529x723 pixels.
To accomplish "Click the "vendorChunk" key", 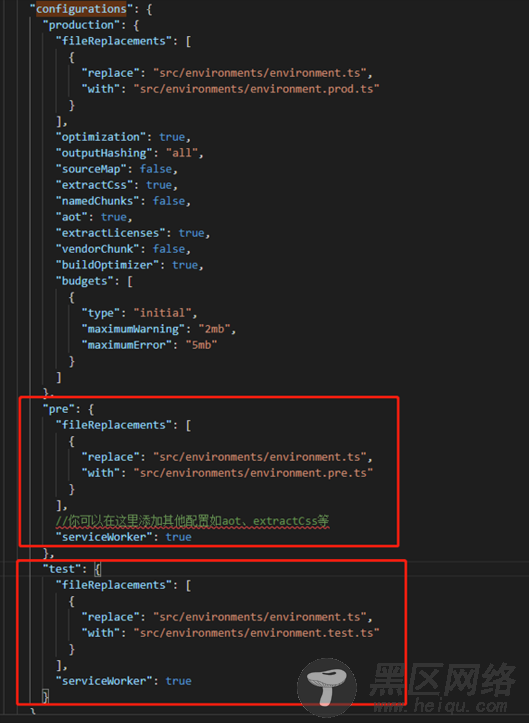I will point(97,249).
